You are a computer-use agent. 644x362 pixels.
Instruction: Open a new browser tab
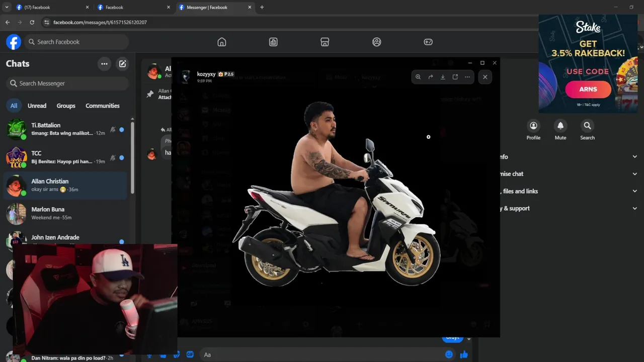click(262, 7)
